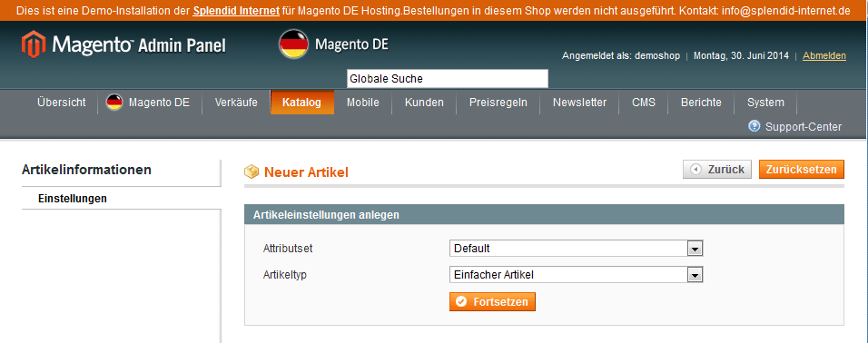Click the Support-Center help question mark icon
Screen dimensions: 868x343
[754, 126]
